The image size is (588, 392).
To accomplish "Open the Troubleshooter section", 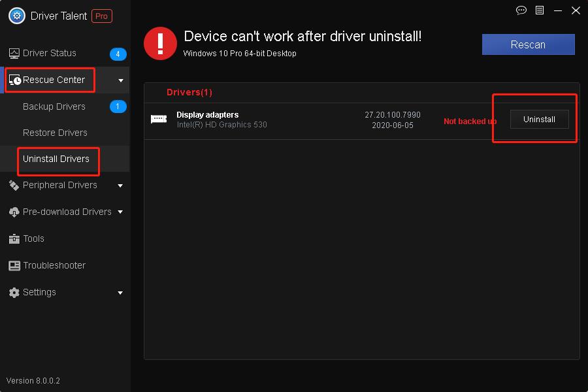I will pos(54,266).
